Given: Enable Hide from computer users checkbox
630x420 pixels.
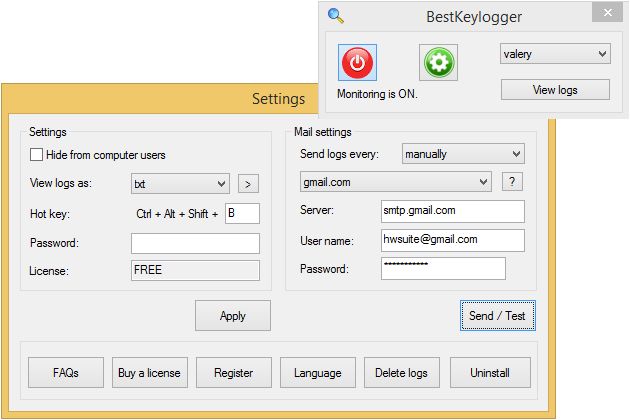Looking at the screenshot, I should [x=37, y=155].
